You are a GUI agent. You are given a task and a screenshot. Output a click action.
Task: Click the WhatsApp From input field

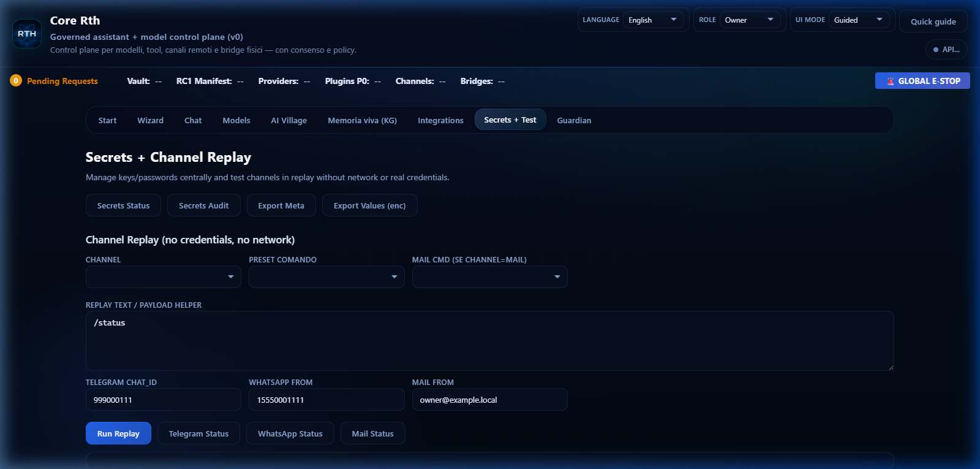(x=326, y=400)
